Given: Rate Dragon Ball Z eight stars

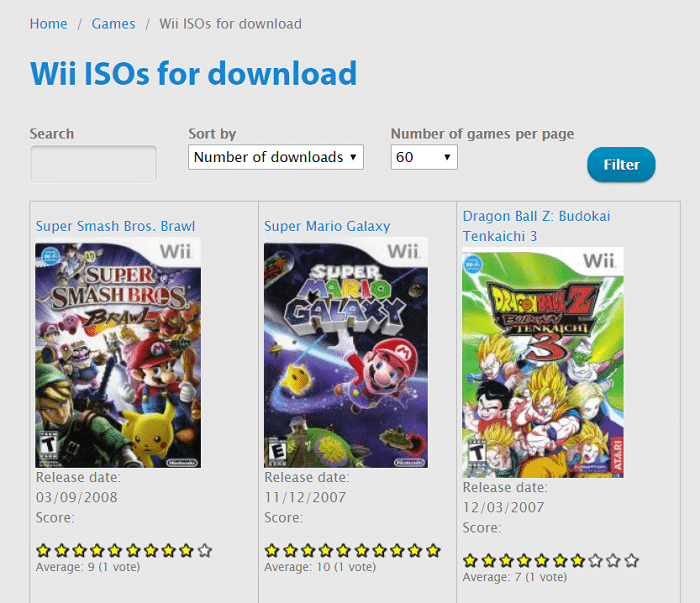Looking at the screenshot, I should click(x=596, y=561).
